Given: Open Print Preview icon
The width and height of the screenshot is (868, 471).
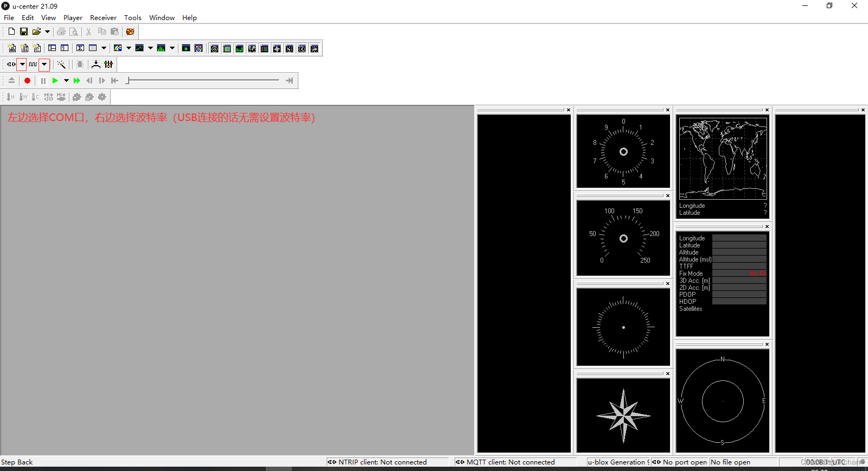Looking at the screenshot, I should 74,31.
